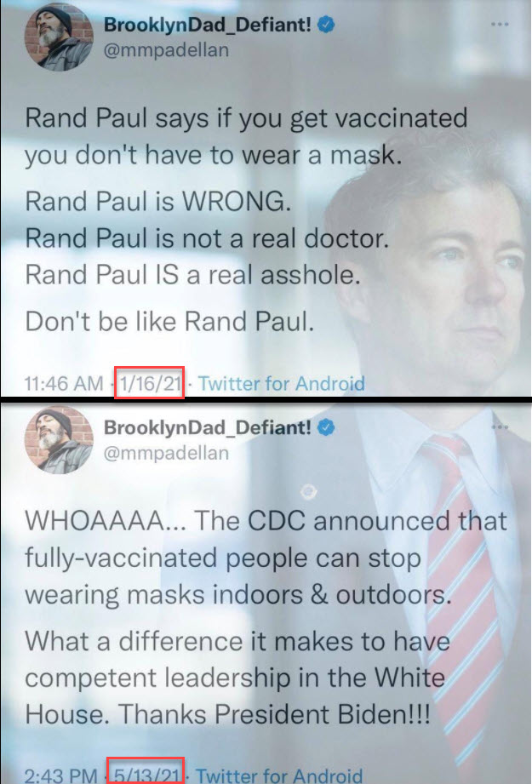
Task: Open the top tweet's three-dot menu
Action: tap(500, 24)
